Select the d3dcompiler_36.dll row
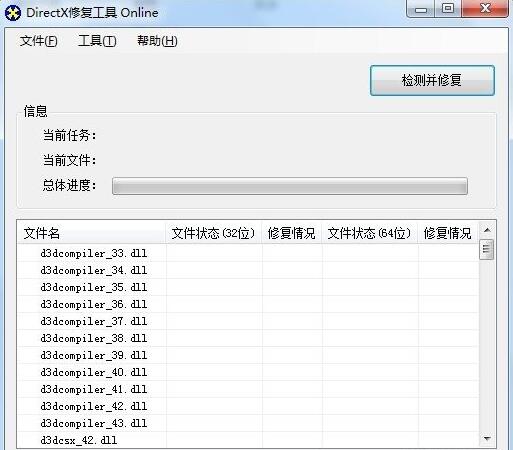The width and height of the screenshot is (513, 450). 248,304
